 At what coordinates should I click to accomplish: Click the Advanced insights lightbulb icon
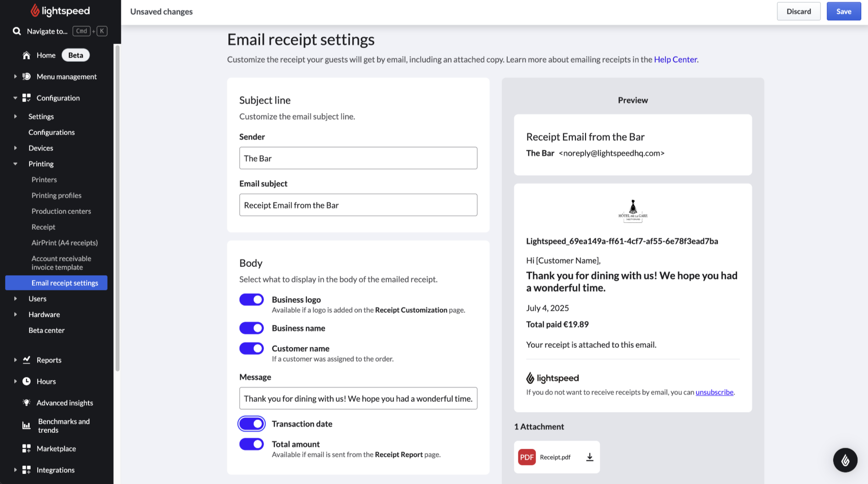tap(26, 403)
